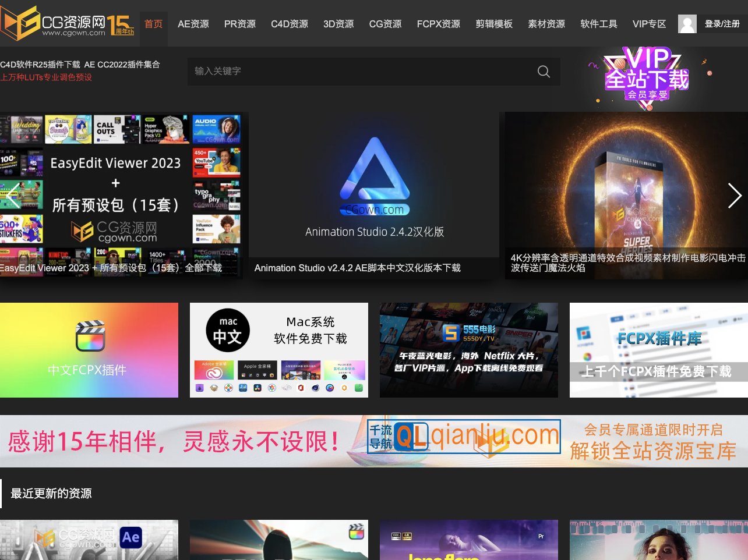Open the PR资源 menu item
Screen dimensions: 748x560
click(239, 24)
